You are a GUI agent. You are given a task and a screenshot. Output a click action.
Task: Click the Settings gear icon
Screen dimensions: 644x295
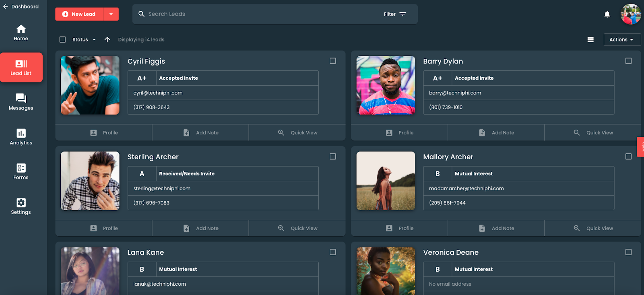pos(21,202)
